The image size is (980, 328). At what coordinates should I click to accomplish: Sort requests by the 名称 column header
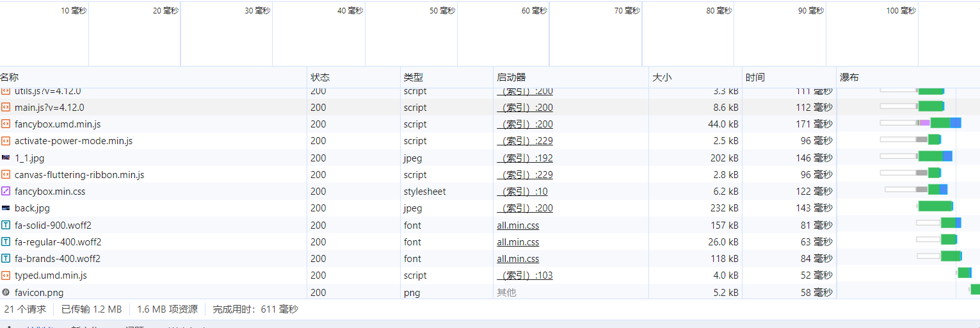[x=10, y=78]
